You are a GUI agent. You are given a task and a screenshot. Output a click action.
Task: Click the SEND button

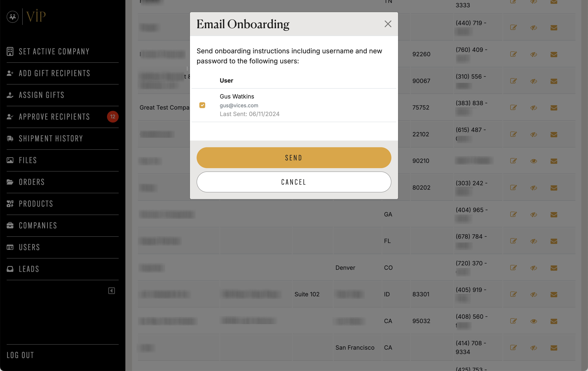coord(294,158)
